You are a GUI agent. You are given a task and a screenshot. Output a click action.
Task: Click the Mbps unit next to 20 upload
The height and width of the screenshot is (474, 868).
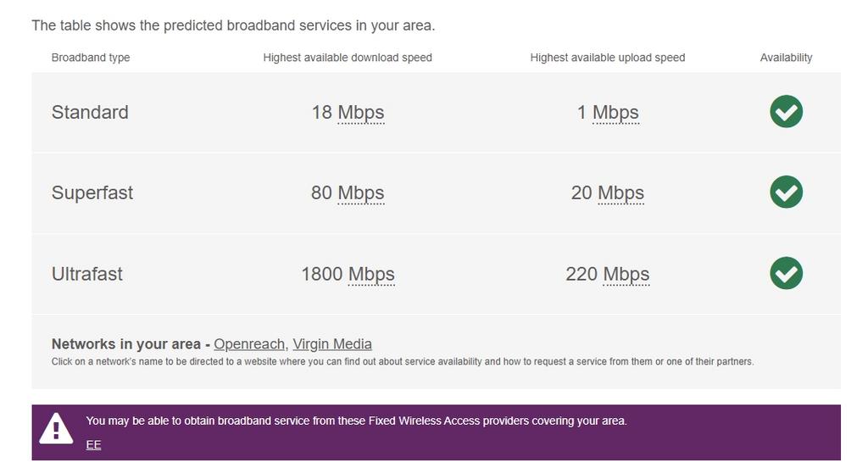click(x=620, y=193)
